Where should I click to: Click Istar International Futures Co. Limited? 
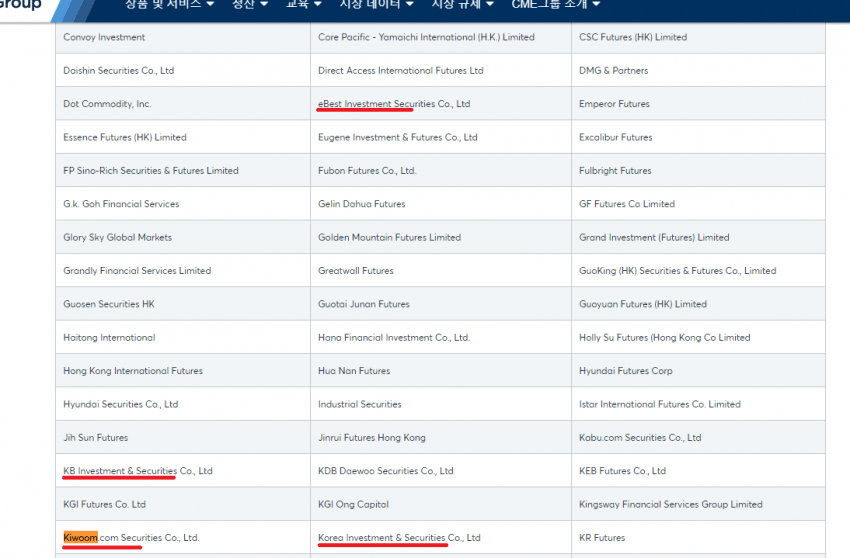pyautogui.click(x=659, y=404)
